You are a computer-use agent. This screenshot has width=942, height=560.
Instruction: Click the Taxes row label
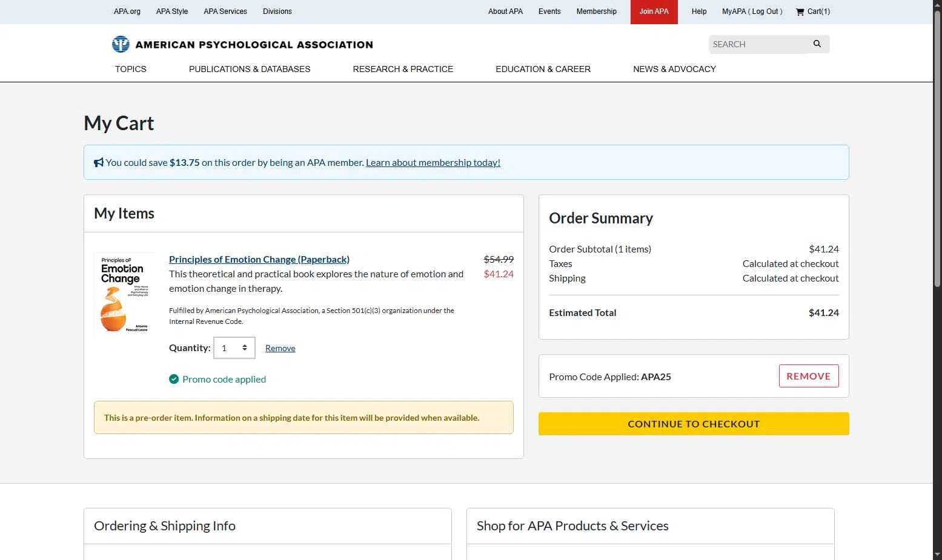(x=560, y=263)
